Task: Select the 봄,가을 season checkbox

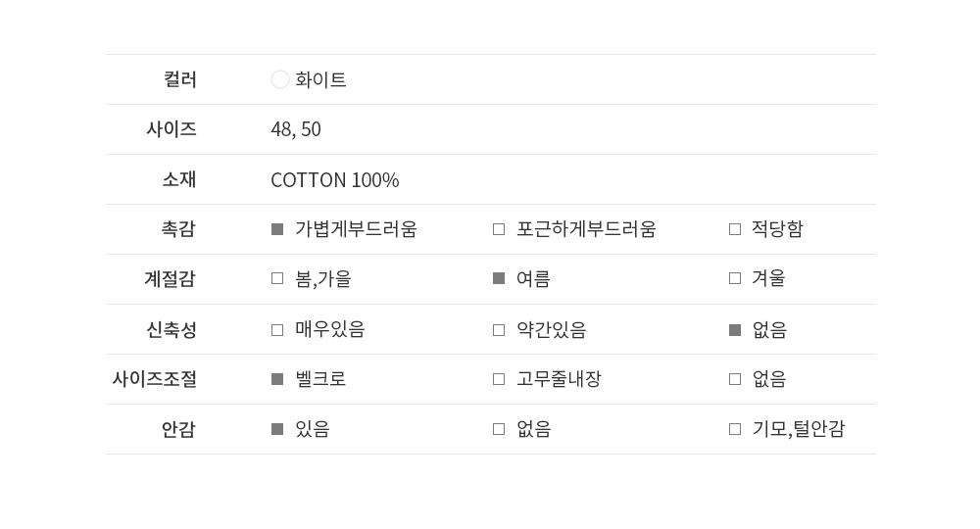Action: 277,278
